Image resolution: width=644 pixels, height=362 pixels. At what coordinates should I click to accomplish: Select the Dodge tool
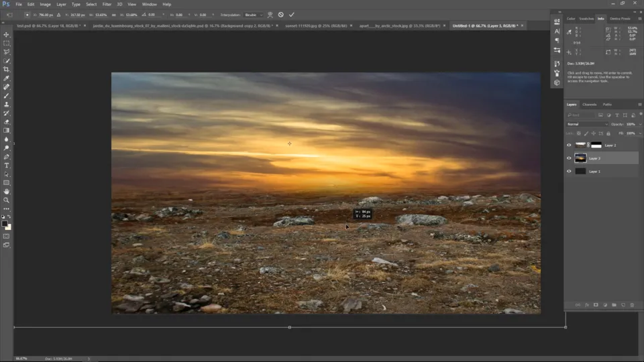click(6, 147)
